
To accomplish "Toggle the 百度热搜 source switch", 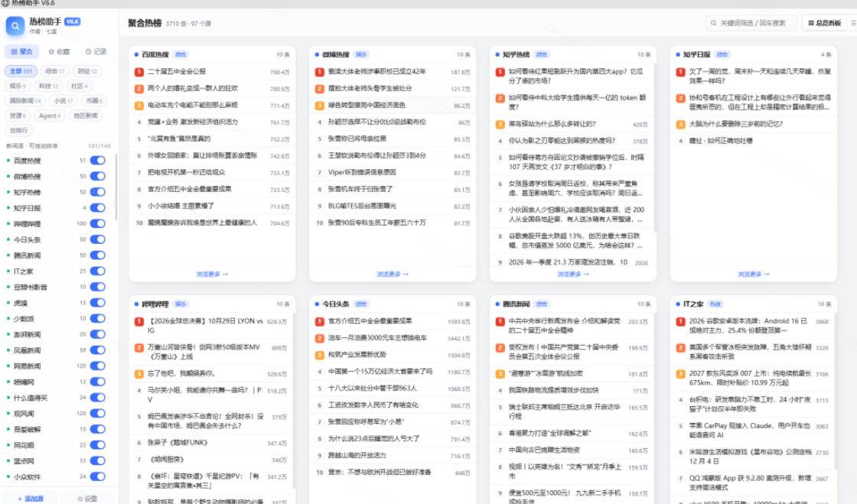I will (x=98, y=161).
